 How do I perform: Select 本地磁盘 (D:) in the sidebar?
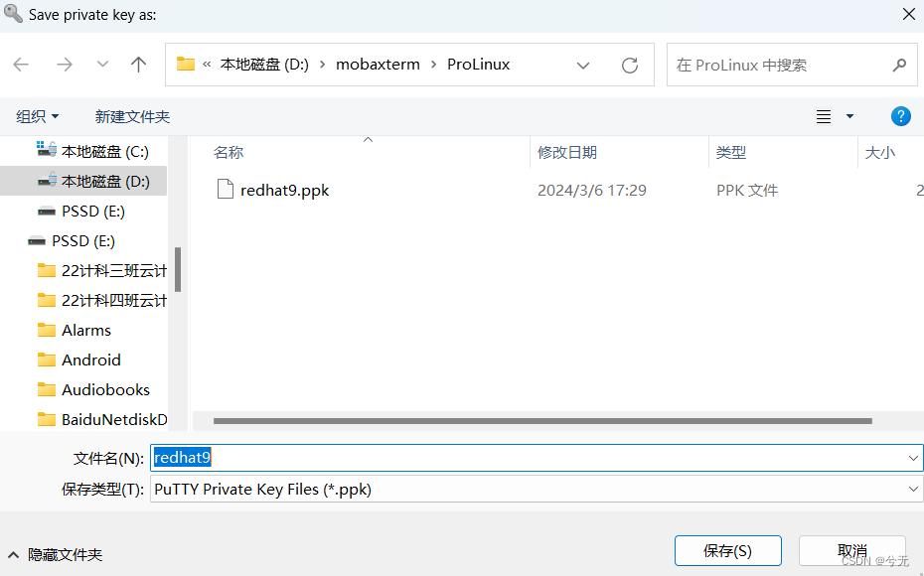pyautogui.click(x=83, y=182)
